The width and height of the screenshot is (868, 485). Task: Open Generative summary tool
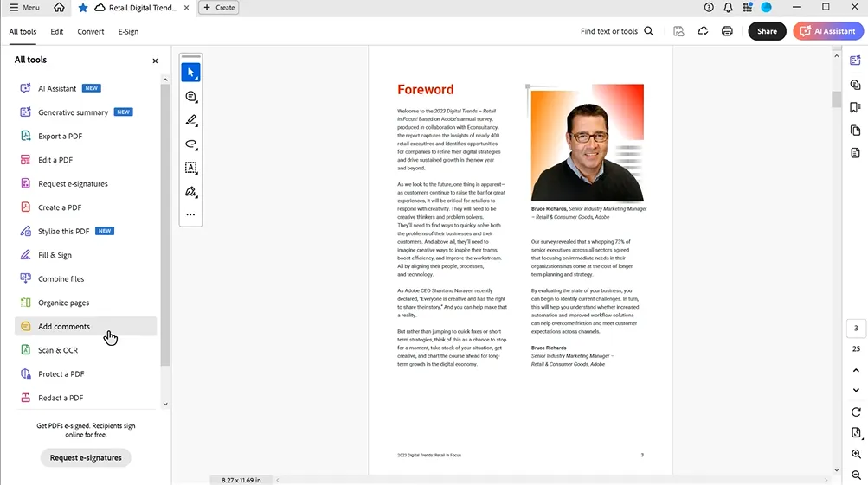point(86,112)
